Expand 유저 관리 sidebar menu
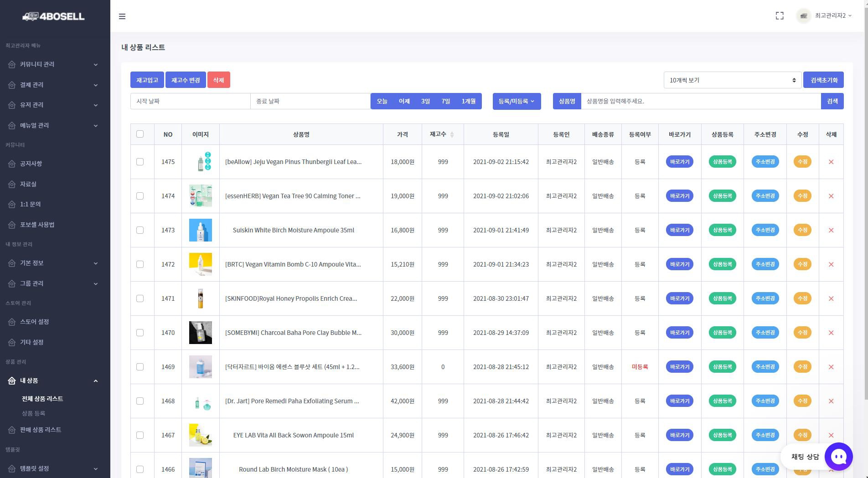The image size is (868, 478). click(55, 105)
